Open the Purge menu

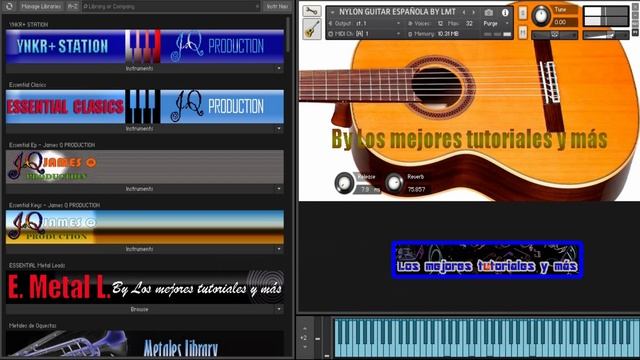tap(496, 24)
